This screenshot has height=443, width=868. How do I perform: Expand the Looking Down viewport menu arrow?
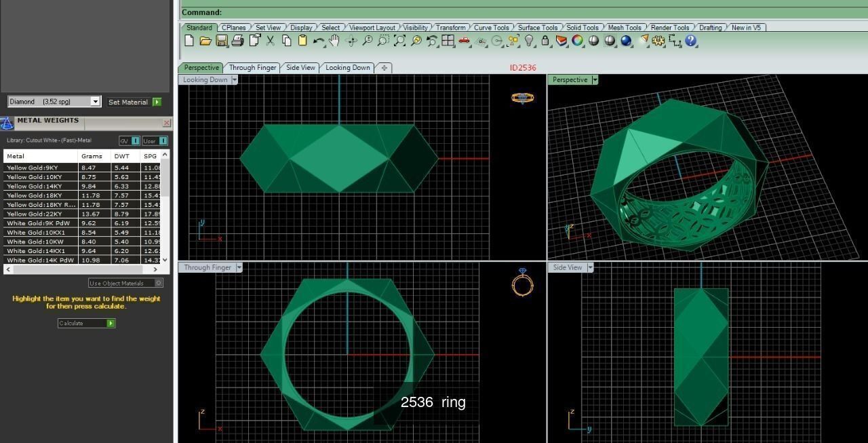(235, 80)
